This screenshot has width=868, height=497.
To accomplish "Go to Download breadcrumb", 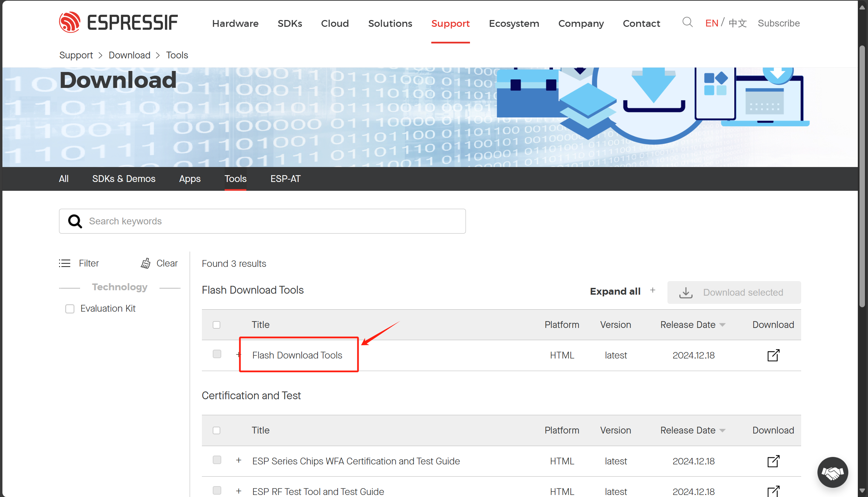I will tap(129, 55).
